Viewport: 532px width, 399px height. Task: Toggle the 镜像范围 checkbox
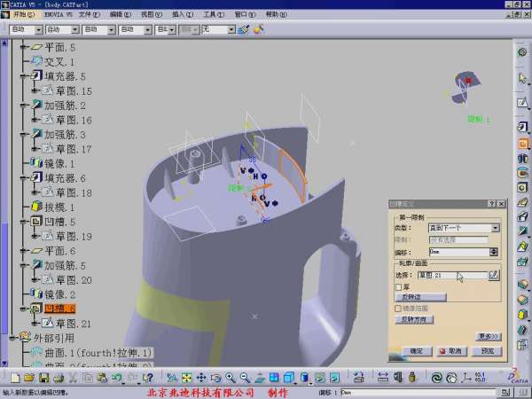point(398,308)
